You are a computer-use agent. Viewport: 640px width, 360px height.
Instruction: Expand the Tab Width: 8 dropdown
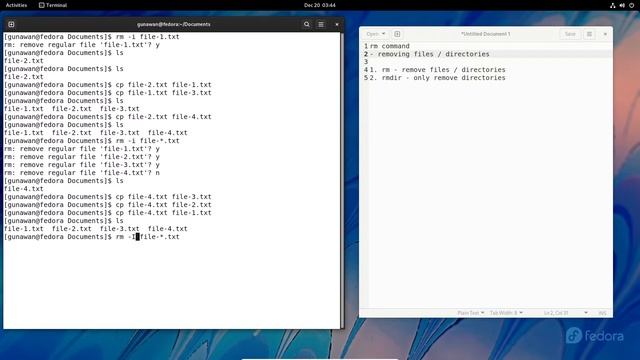(506, 313)
